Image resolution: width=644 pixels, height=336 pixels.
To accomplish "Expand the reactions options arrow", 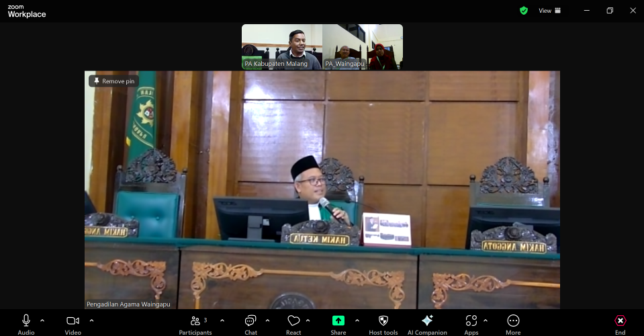I will point(308,321).
